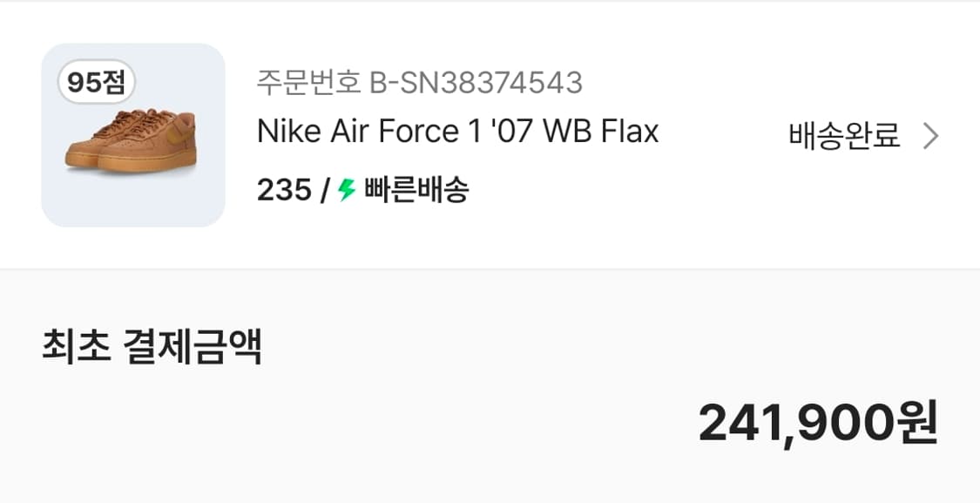The height and width of the screenshot is (503, 980).
Task: Tap the slash between 235 and 빠른배송
Action: (x=325, y=189)
